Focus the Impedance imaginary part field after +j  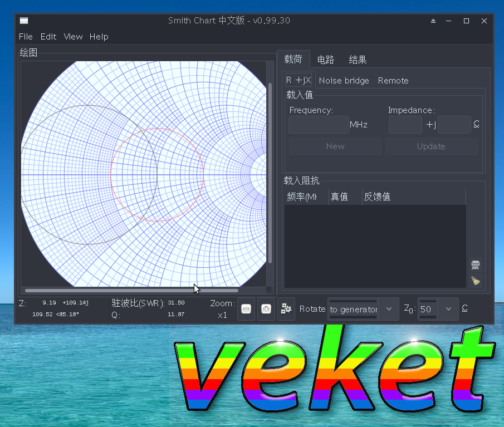point(454,125)
